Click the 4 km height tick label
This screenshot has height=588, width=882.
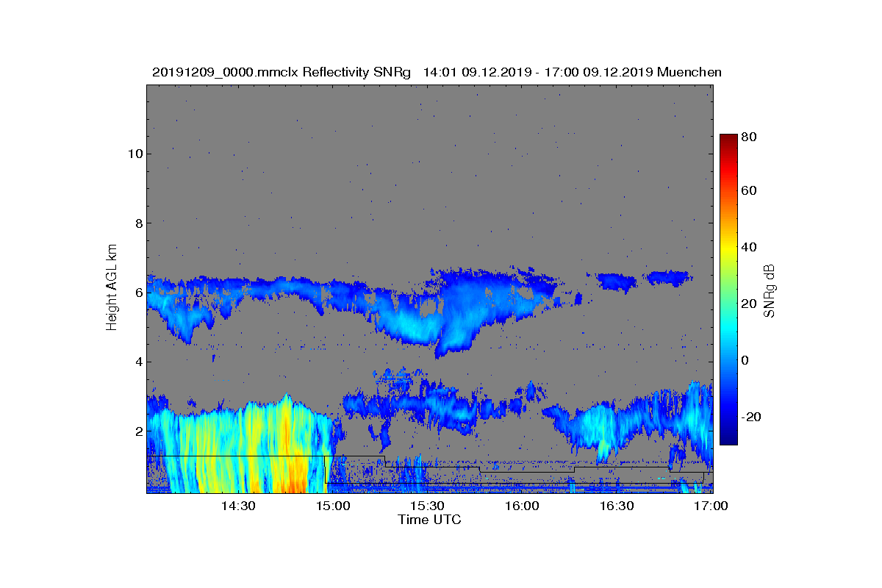[137, 362]
